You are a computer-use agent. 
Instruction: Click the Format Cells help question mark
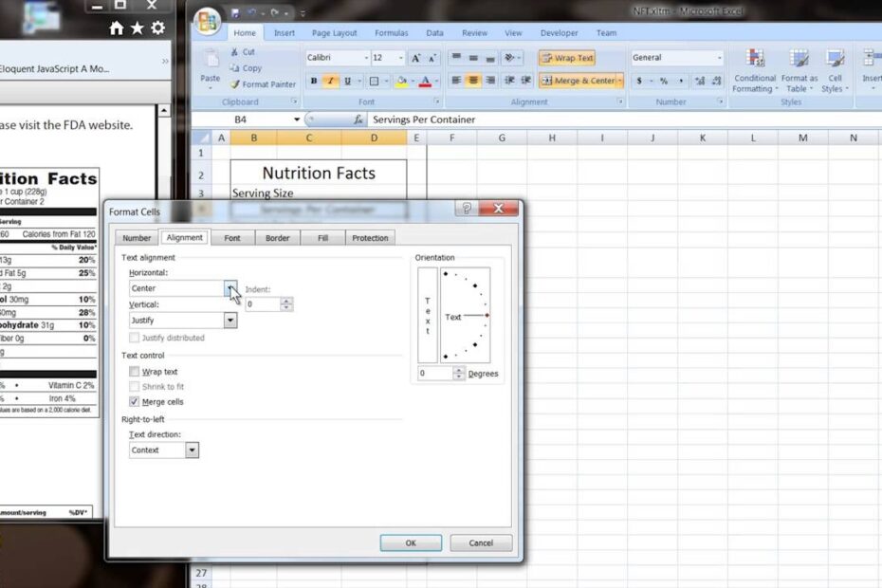(x=466, y=209)
